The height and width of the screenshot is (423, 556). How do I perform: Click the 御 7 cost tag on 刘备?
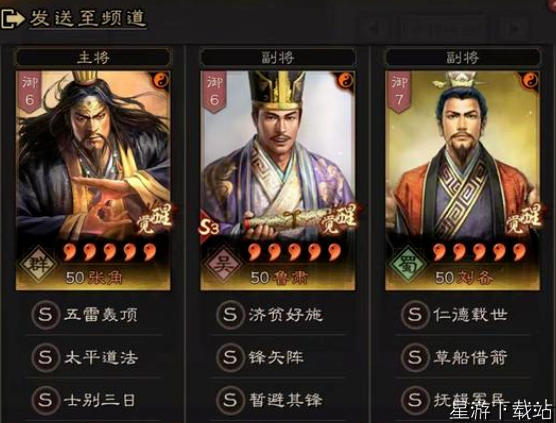tap(399, 91)
